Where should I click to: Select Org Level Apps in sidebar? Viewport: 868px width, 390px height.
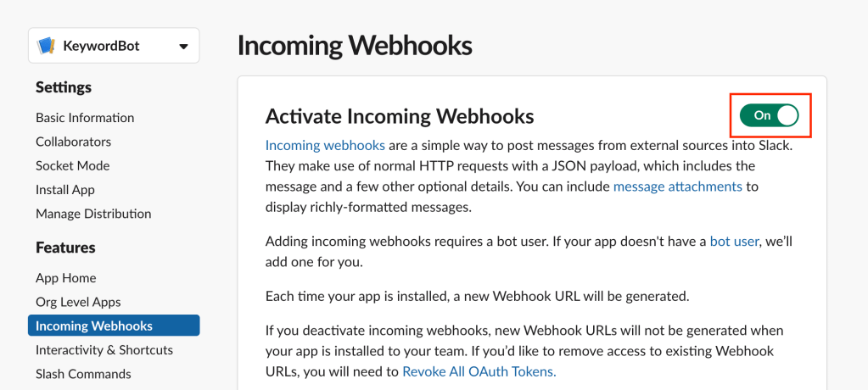(x=78, y=302)
